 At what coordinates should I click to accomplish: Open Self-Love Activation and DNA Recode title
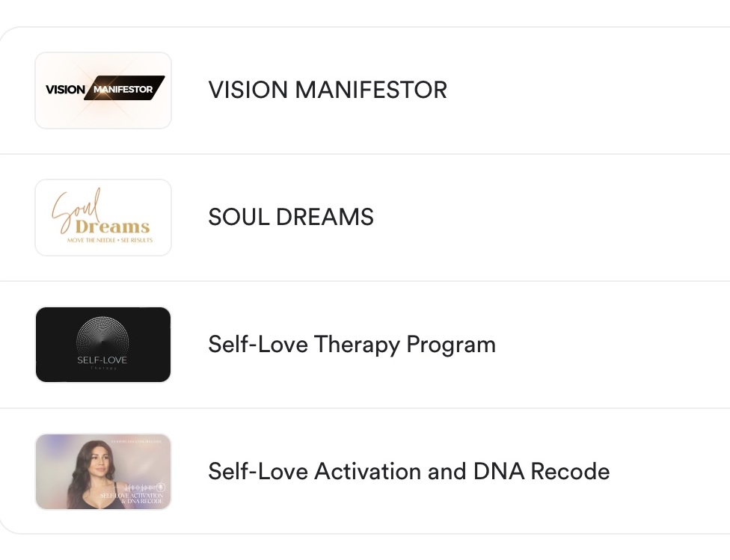(x=408, y=472)
